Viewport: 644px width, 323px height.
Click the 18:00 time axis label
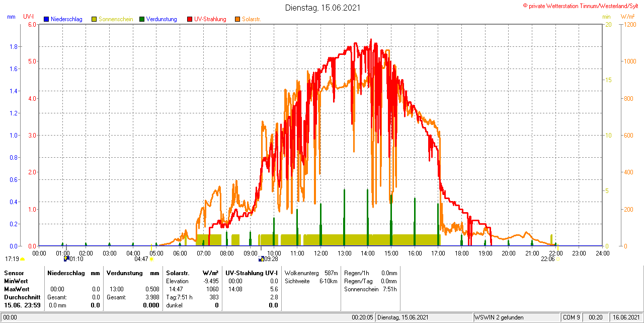click(461, 253)
